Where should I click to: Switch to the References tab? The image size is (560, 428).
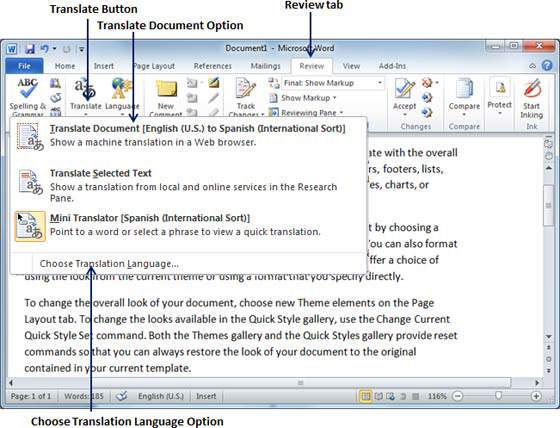pyautogui.click(x=212, y=66)
